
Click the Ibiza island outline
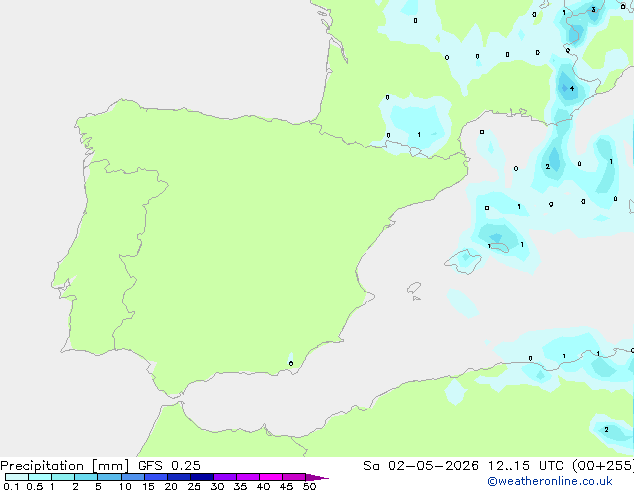[x=414, y=288]
